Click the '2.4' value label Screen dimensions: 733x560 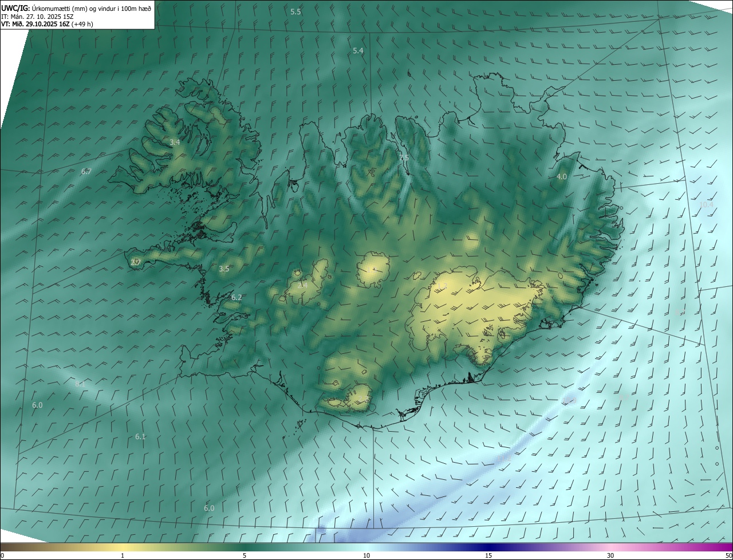(302, 285)
